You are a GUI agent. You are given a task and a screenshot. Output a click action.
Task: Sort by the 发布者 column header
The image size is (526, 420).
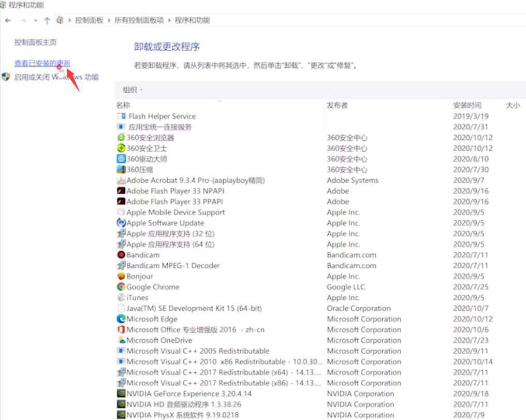click(337, 105)
